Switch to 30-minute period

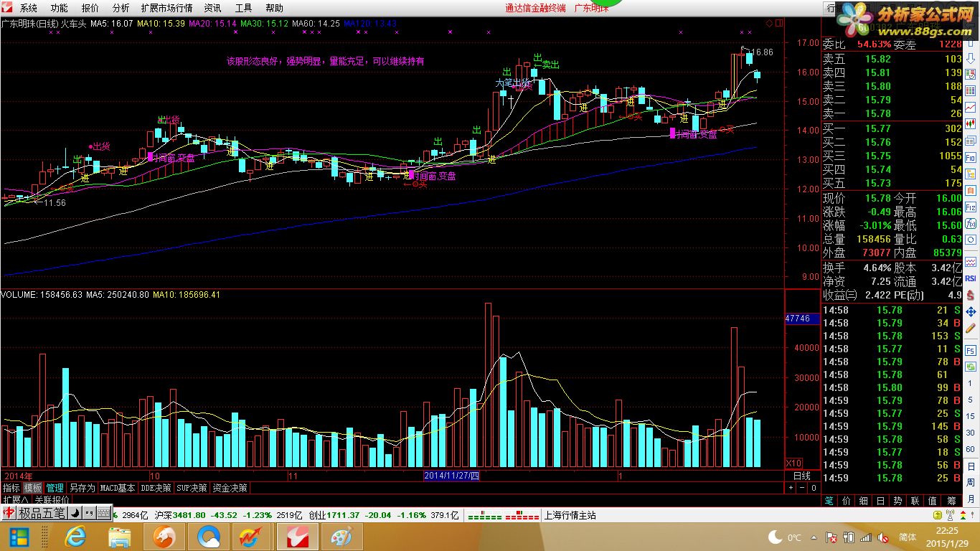pyautogui.click(x=971, y=433)
